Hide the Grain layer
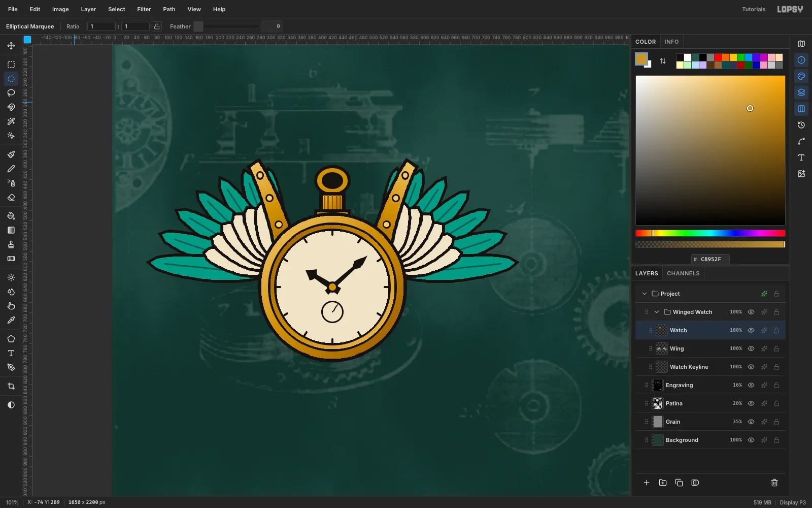Image resolution: width=812 pixels, height=508 pixels. click(751, 422)
